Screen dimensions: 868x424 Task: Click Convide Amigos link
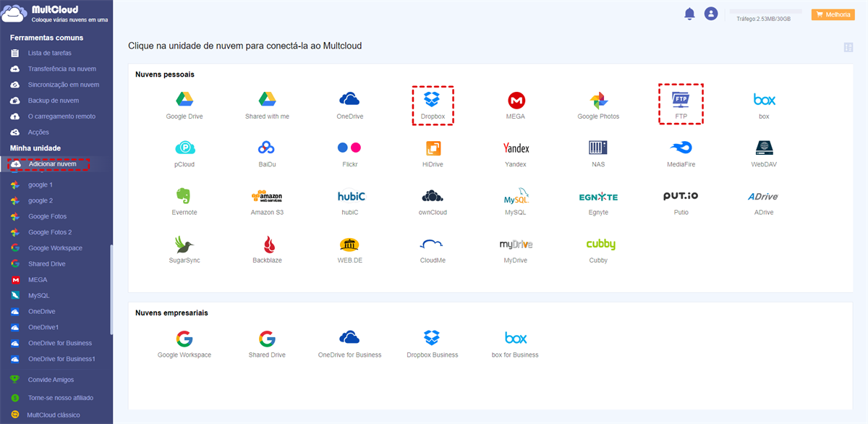pos(51,380)
